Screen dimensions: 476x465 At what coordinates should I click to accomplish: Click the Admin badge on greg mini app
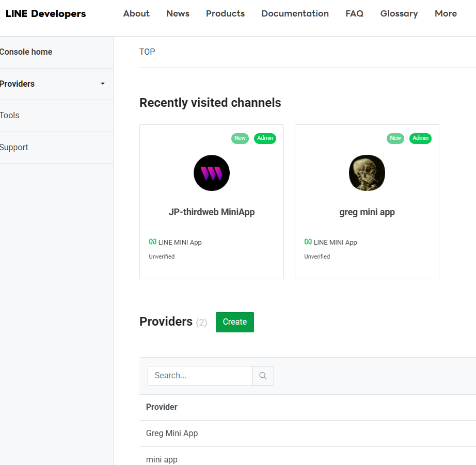click(x=420, y=138)
